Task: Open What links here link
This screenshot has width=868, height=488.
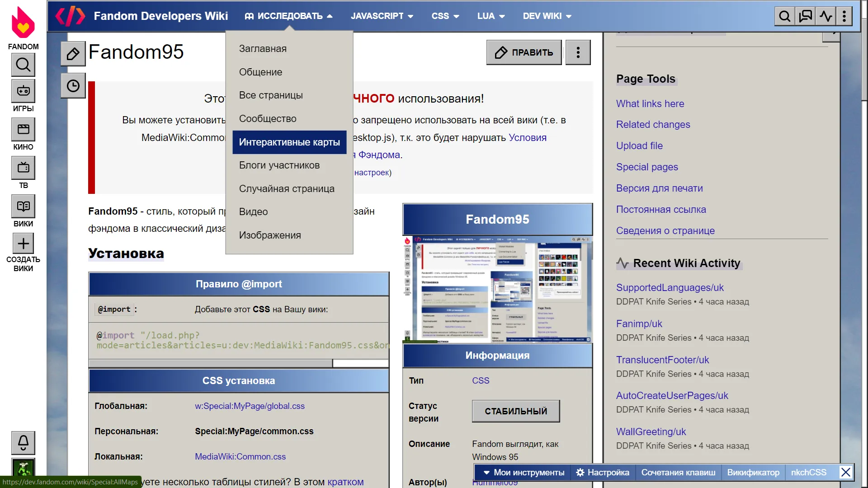Action: coord(650,103)
